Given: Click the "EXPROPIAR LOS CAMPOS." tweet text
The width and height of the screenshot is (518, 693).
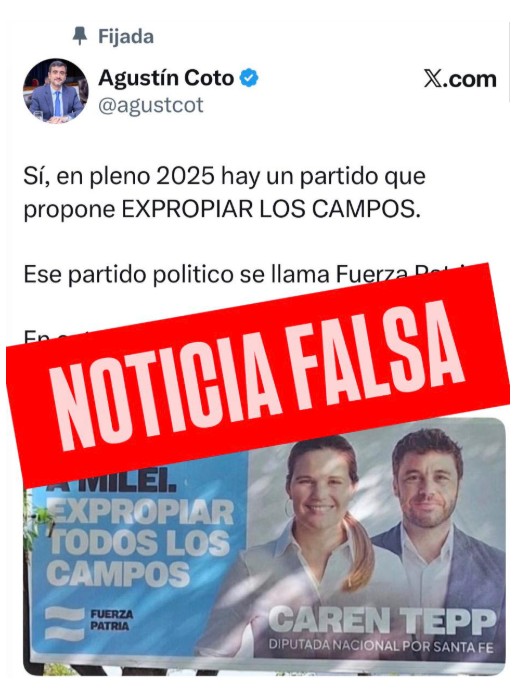Looking at the screenshot, I should [270, 209].
